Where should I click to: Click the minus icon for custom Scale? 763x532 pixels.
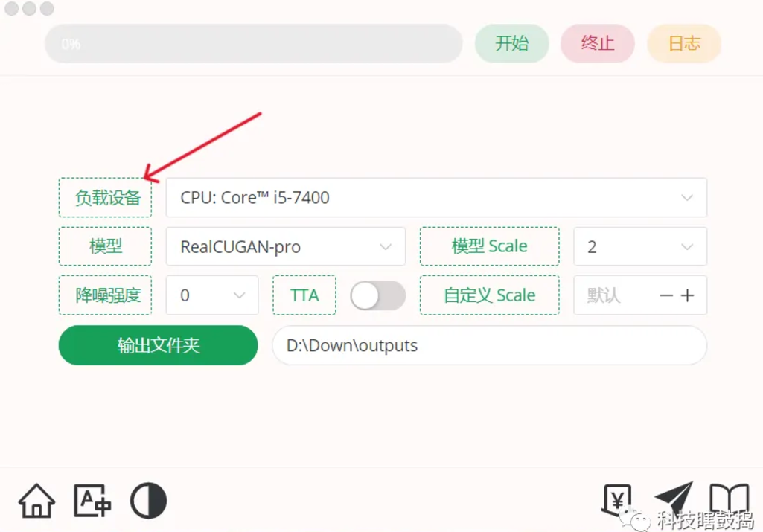666,295
